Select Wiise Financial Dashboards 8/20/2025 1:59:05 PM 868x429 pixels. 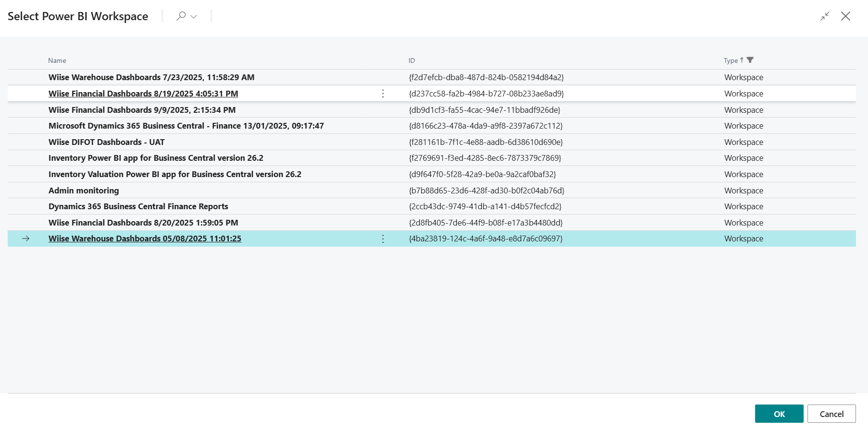pos(143,223)
